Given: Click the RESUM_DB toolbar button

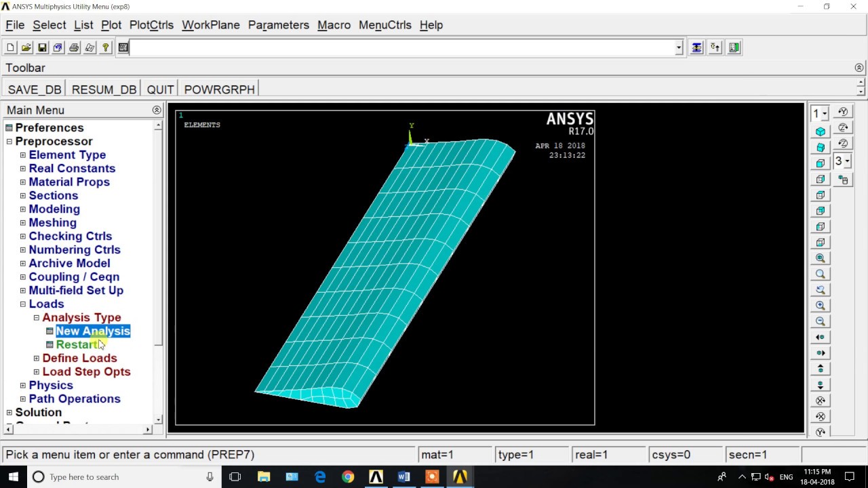Looking at the screenshot, I should click(x=104, y=89).
